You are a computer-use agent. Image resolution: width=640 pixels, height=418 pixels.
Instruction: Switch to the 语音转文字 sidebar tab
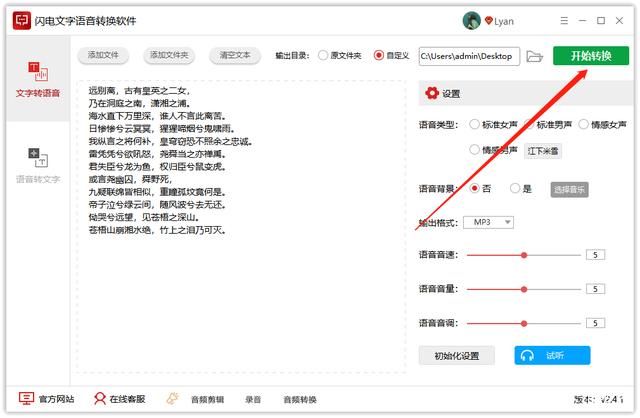38,166
